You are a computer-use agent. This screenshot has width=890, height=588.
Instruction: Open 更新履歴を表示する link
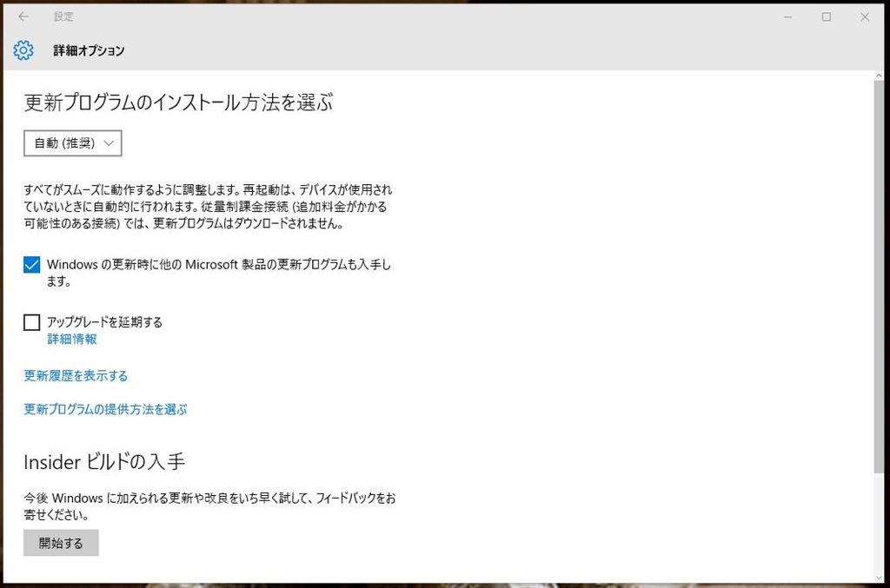click(x=76, y=376)
